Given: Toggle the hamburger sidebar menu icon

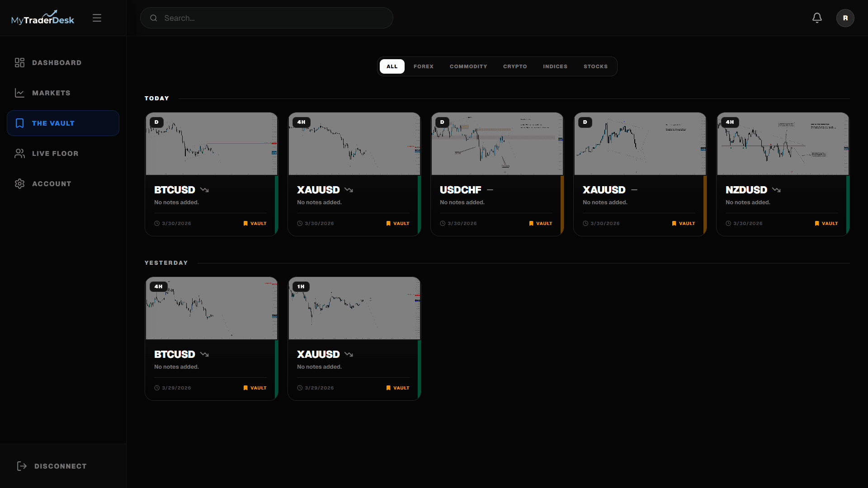Looking at the screenshot, I should pos(97,18).
